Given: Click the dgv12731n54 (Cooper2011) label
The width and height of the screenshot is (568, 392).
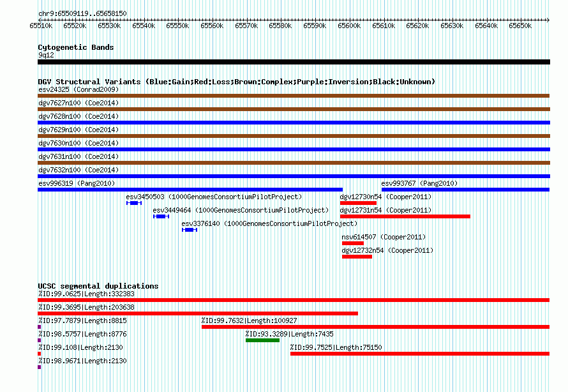Looking at the screenshot, I should [385, 210].
